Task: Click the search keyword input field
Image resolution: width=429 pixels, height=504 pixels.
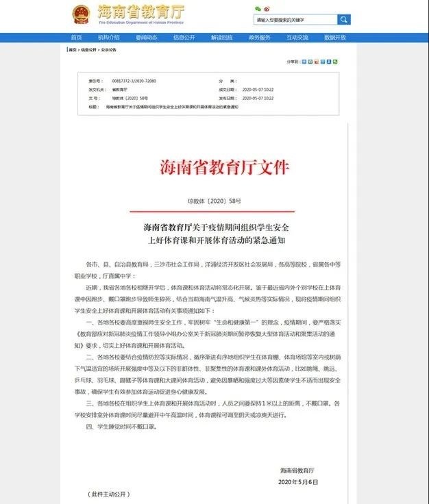Action: point(295,20)
